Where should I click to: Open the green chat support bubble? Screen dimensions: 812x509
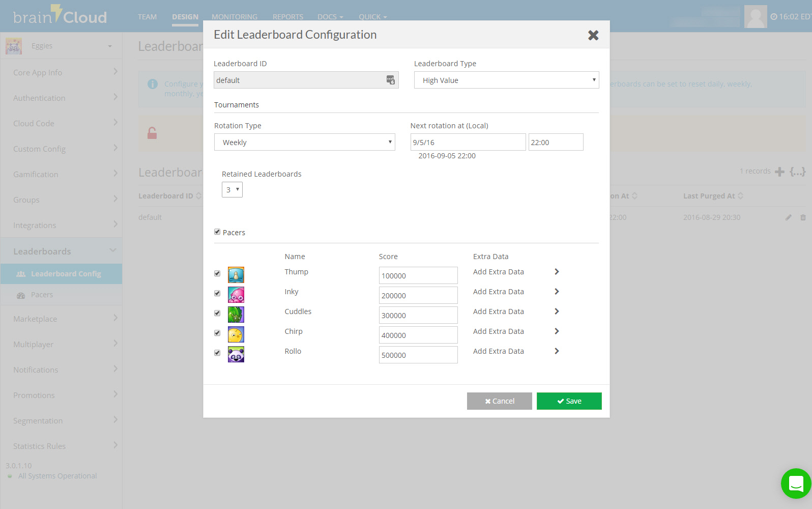[796, 483]
